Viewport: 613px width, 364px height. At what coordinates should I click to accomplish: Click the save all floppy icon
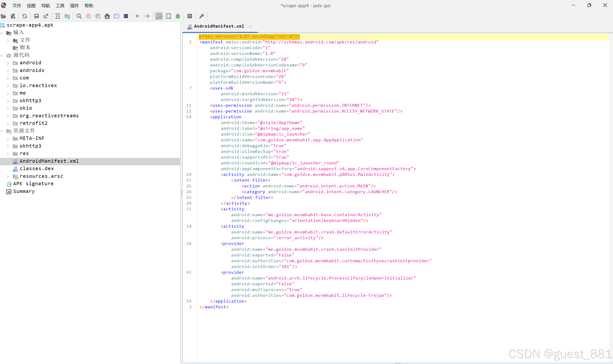[36, 16]
